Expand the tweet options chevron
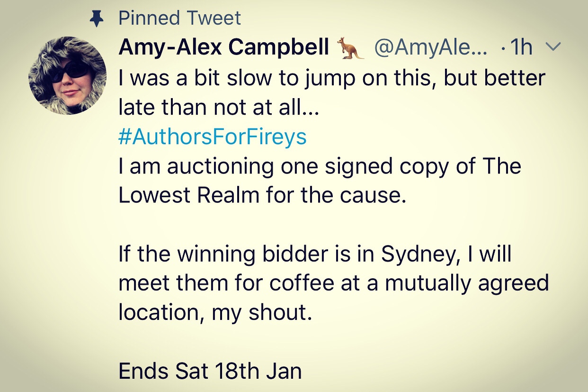The height and width of the screenshot is (392, 588). (x=553, y=47)
